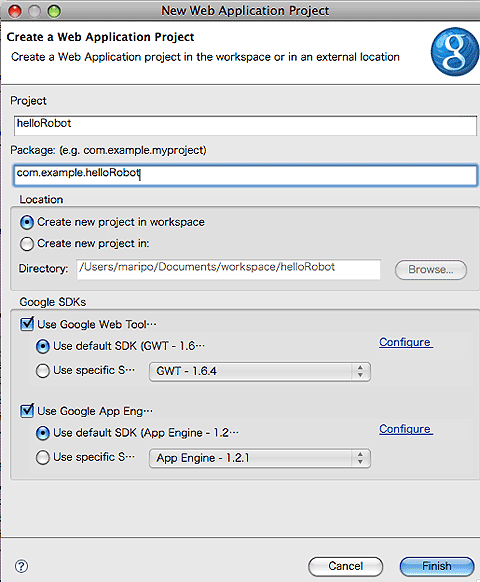The image size is (480, 582).
Task: Select Use default SDK (App Engine) radio
Action: [43, 433]
